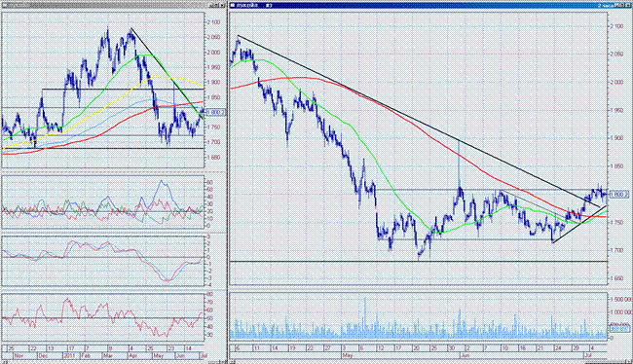Image resolution: width=633 pixels, height=364 pixels.
Task: Click the blue ADX peak in the indicator panel
Action: tap(162, 182)
